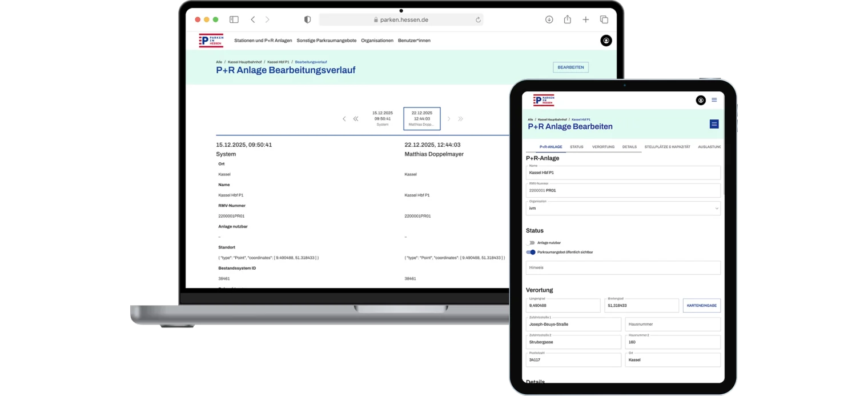Toggle the 'Anlage nutzbar' switch
868x396 pixels.
(x=531, y=243)
